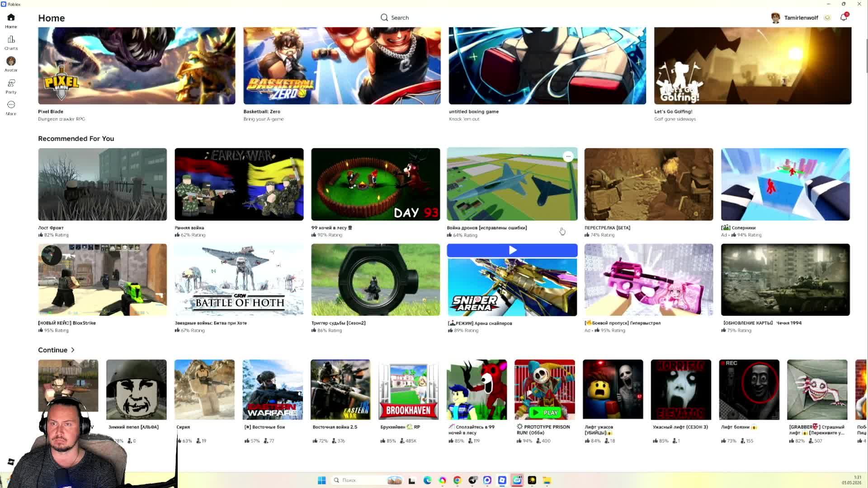The width and height of the screenshot is (868, 488).
Task: Open the Party panel in sidebar
Action: pyautogui.click(x=11, y=86)
